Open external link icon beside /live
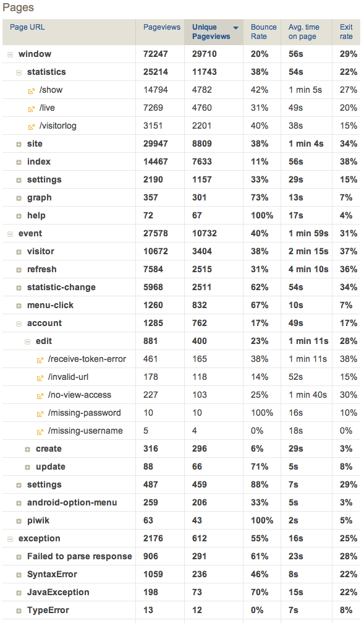 pyautogui.click(x=32, y=109)
